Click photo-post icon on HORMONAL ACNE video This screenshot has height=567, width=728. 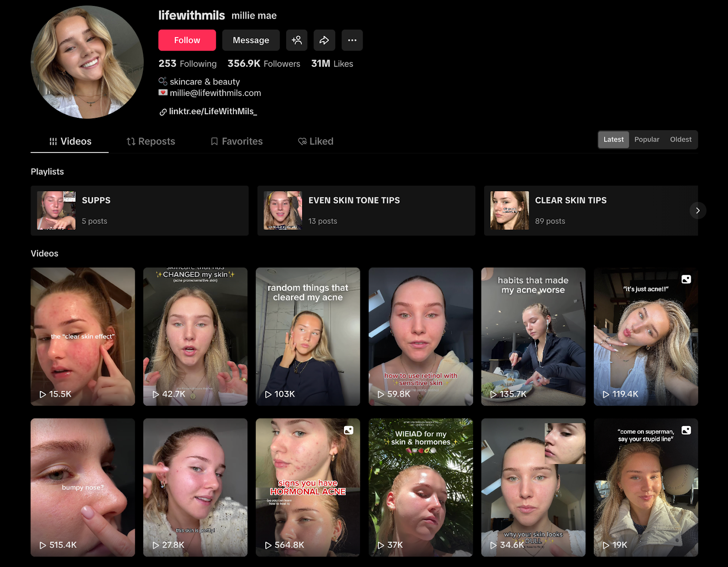pos(349,430)
